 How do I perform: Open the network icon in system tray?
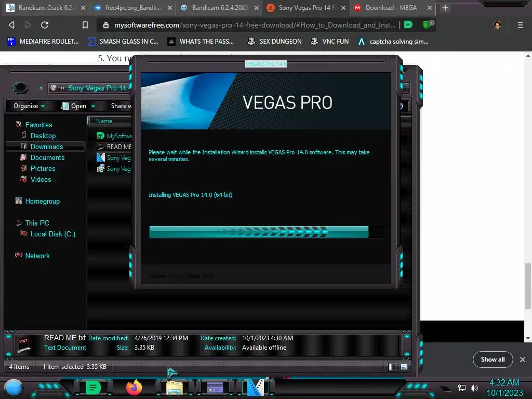click(x=462, y=388)
